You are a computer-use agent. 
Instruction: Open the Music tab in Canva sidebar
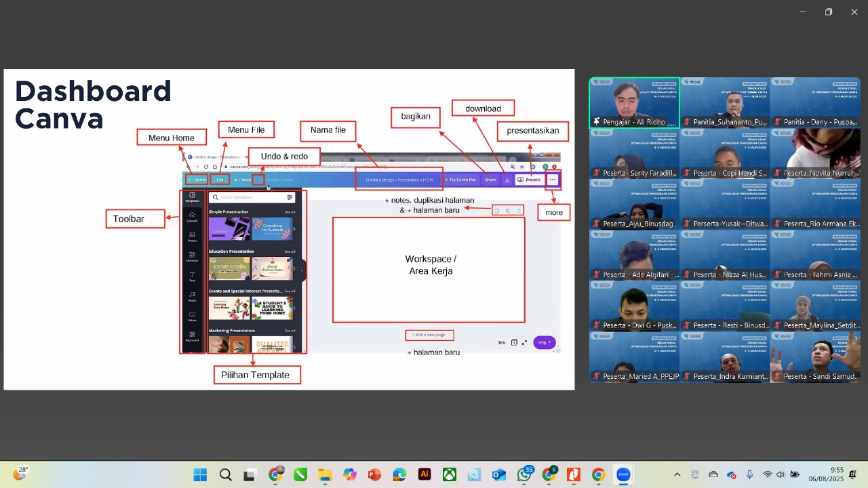pos(192,296)
